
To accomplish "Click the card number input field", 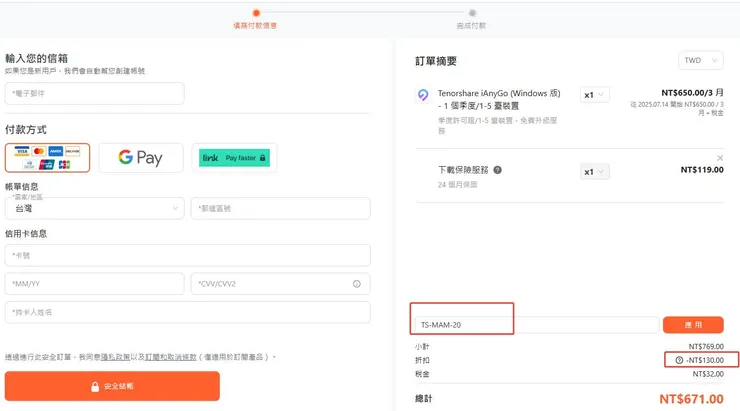I will pos(187,255).
